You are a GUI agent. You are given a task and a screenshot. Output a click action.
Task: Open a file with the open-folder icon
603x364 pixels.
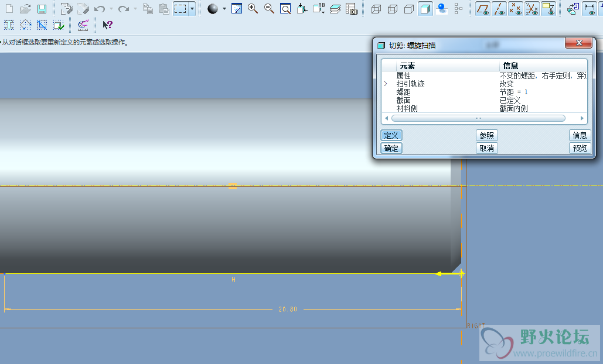tap(25, 8)
